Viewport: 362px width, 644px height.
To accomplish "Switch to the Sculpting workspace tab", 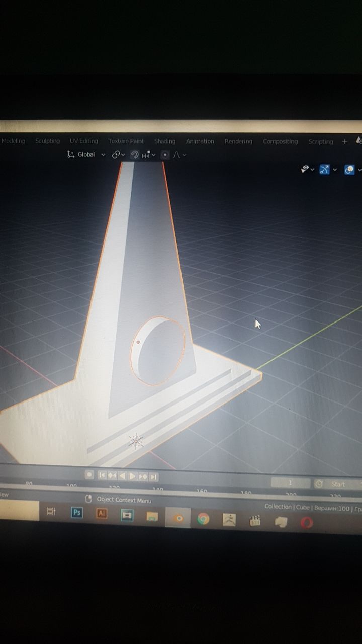I will point(47,141).
